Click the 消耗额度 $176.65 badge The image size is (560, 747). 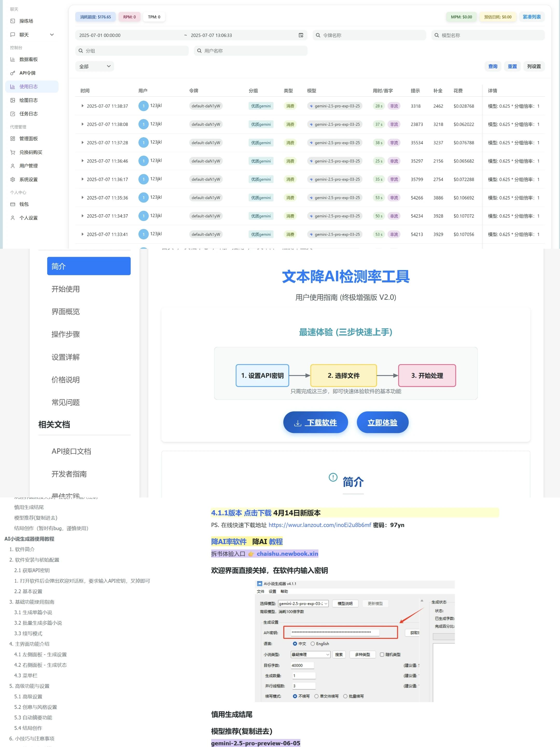(95, 17)
